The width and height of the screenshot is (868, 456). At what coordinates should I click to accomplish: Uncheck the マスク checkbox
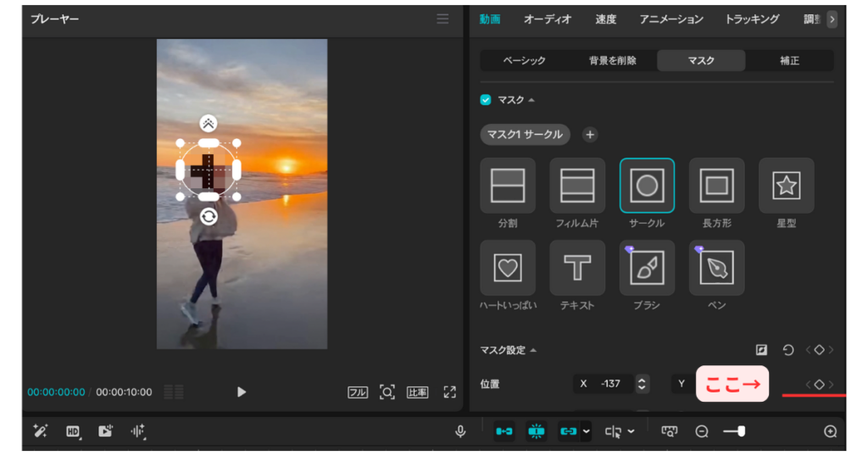coord(486,100)
